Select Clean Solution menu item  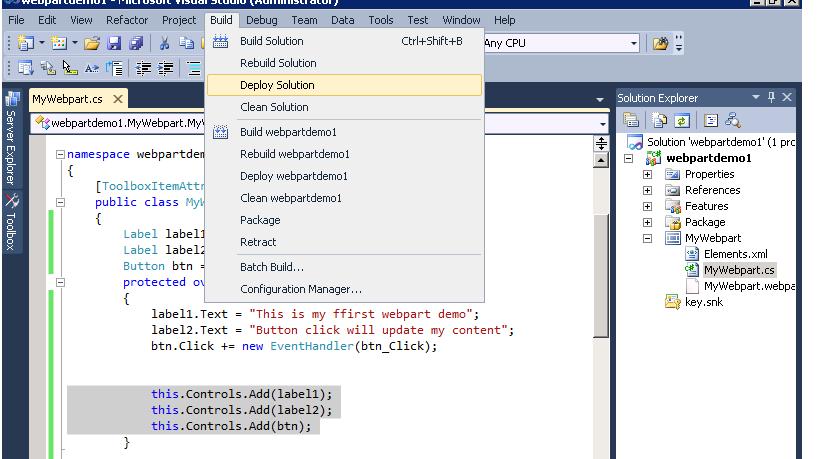[345, 107]
